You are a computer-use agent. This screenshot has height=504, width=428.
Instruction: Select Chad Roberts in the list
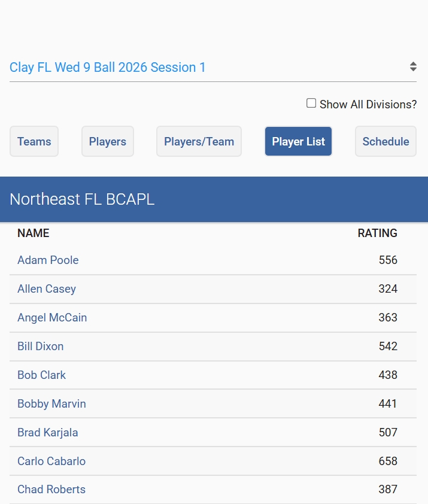point(51,490)
